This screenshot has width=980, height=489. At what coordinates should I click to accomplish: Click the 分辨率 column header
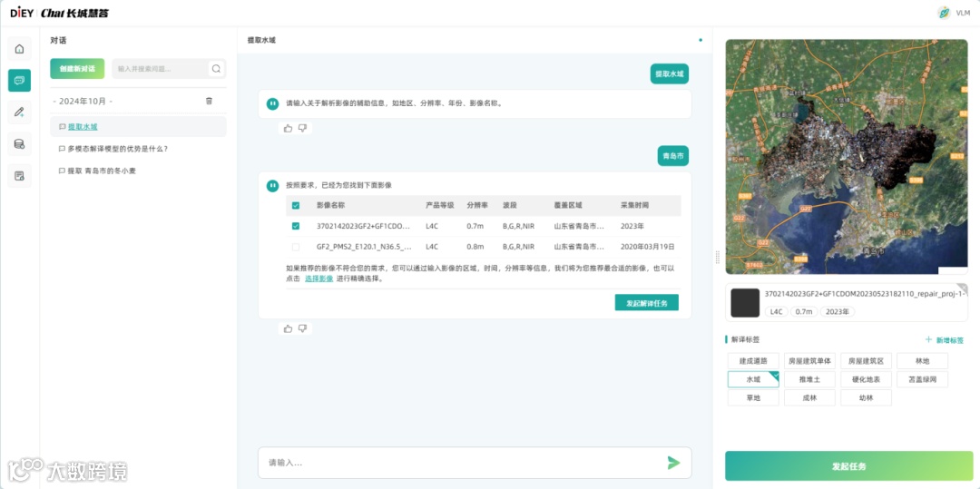pyautogui.click(x=477, y=205)
